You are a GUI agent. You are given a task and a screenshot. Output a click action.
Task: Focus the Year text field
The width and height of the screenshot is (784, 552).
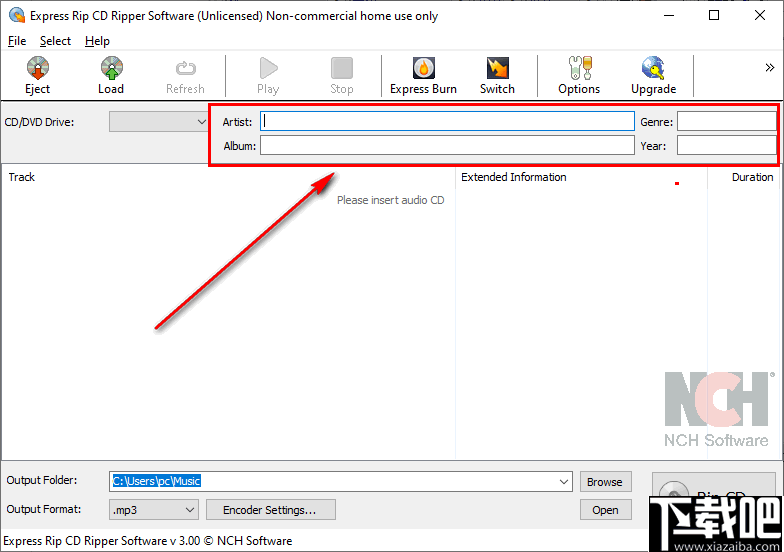(x=726, y=146)
